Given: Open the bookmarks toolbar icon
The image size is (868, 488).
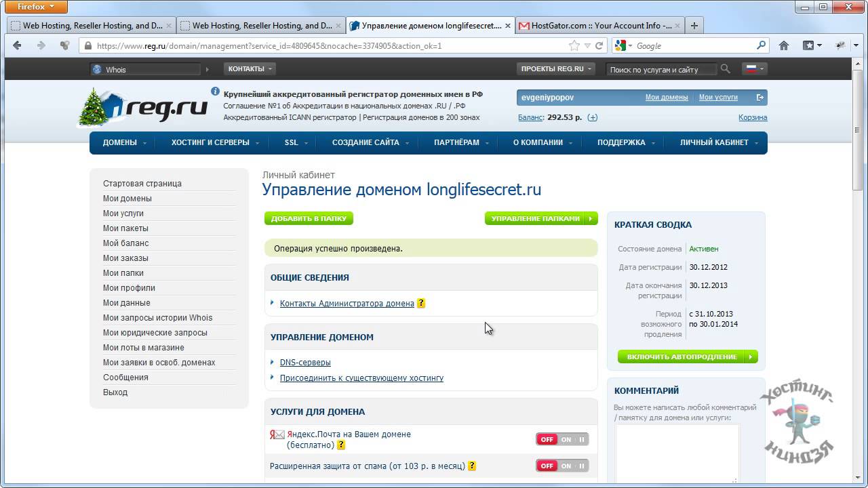Looking at the screenshot, I should tap(812, 45).
